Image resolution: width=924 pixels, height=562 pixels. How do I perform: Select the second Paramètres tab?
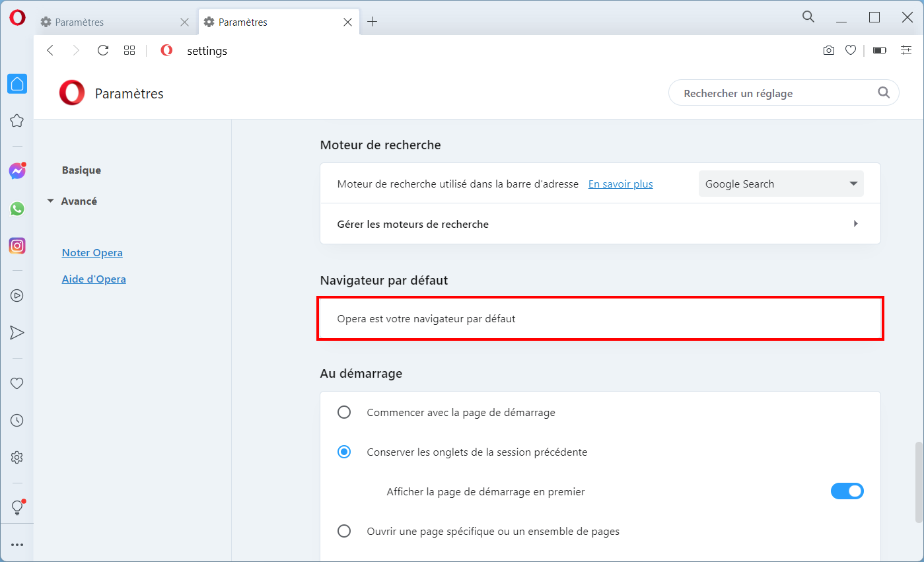point(279,22)
